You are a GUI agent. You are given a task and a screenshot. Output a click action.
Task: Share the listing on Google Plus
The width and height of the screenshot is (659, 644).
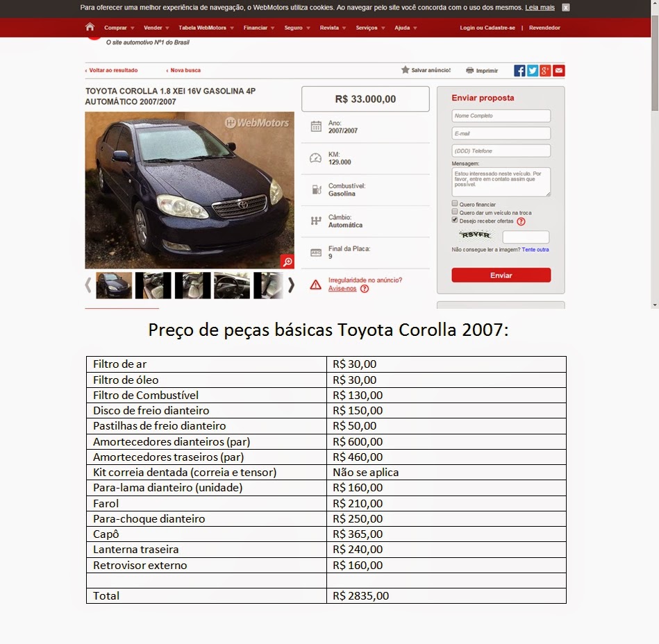[x=545, y=71]
